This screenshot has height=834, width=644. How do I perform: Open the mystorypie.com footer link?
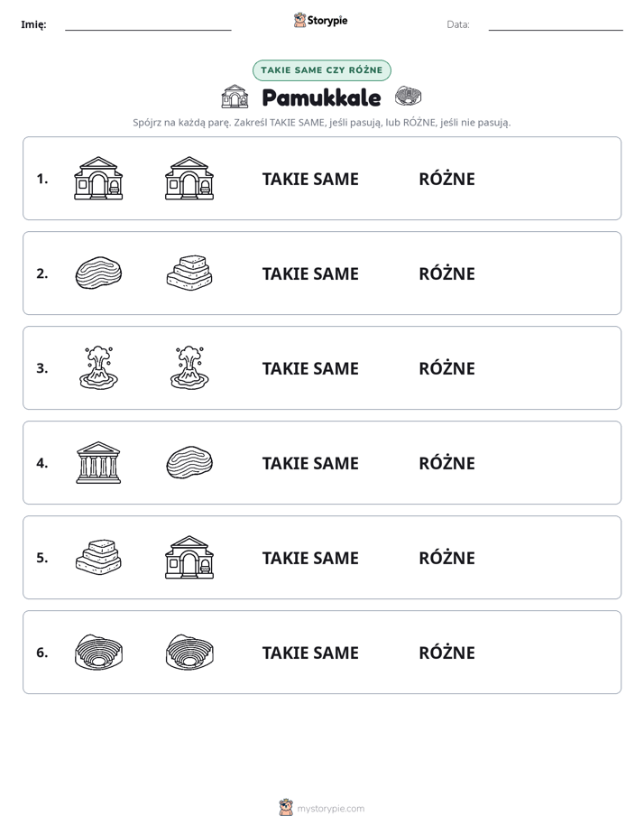(x=330, y=809)
